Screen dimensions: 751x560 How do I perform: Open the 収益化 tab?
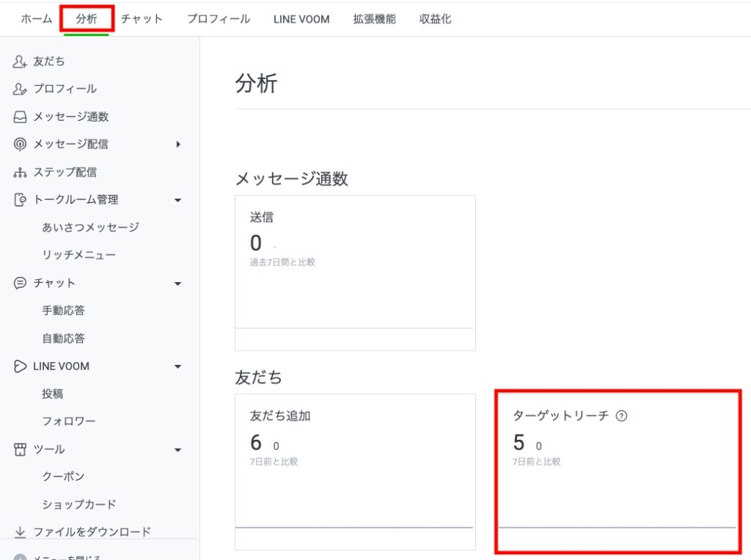pyautogui.click(x=435, y=19)
